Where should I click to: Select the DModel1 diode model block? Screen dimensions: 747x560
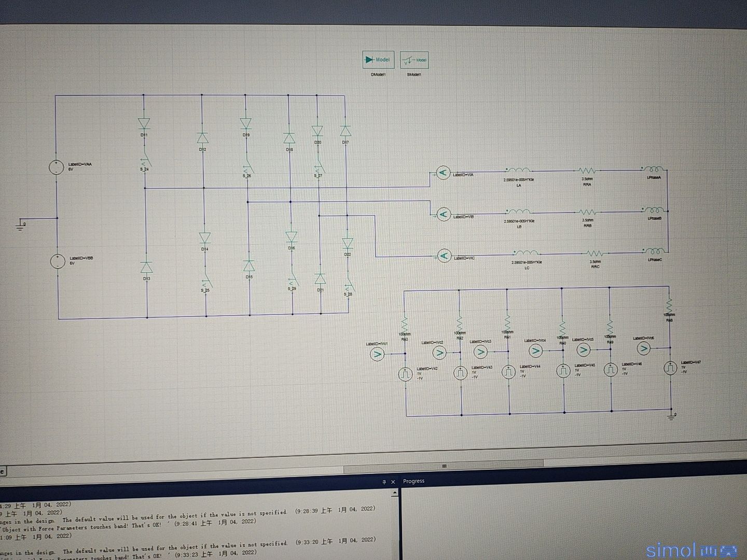coord(379,60)
